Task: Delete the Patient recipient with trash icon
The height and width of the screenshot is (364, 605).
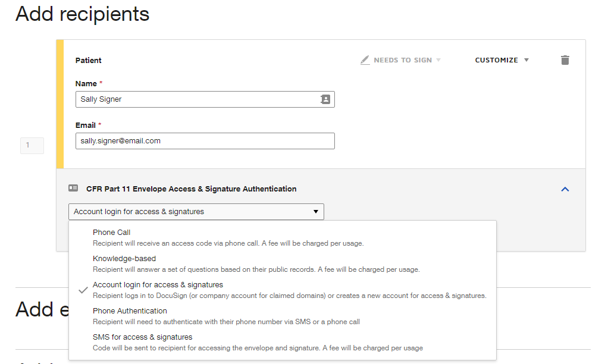Action: [x=565, y=60]
